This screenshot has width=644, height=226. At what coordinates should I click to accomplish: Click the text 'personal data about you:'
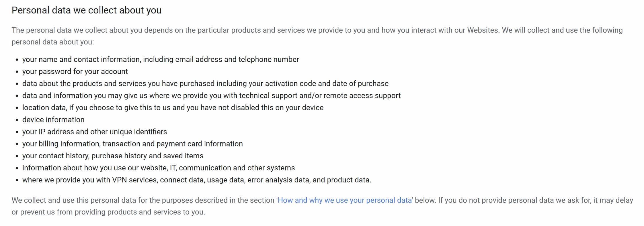[x=53, y=42]
